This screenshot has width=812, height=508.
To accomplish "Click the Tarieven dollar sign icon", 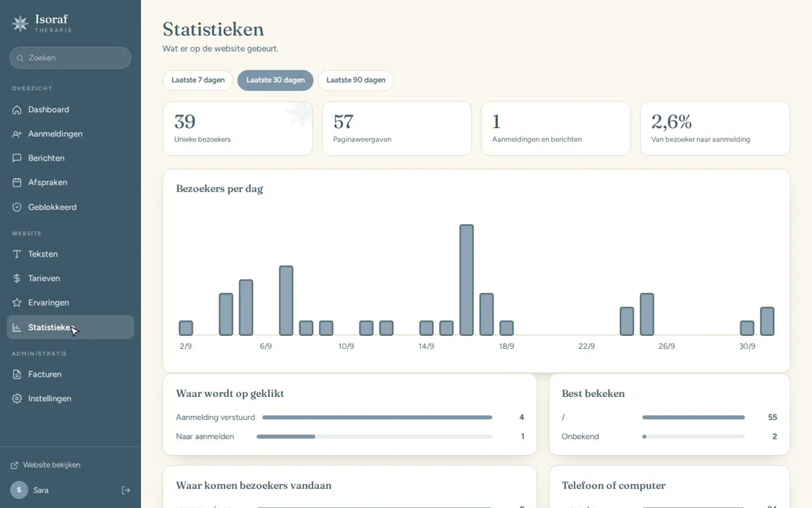I will coord(17,278).
